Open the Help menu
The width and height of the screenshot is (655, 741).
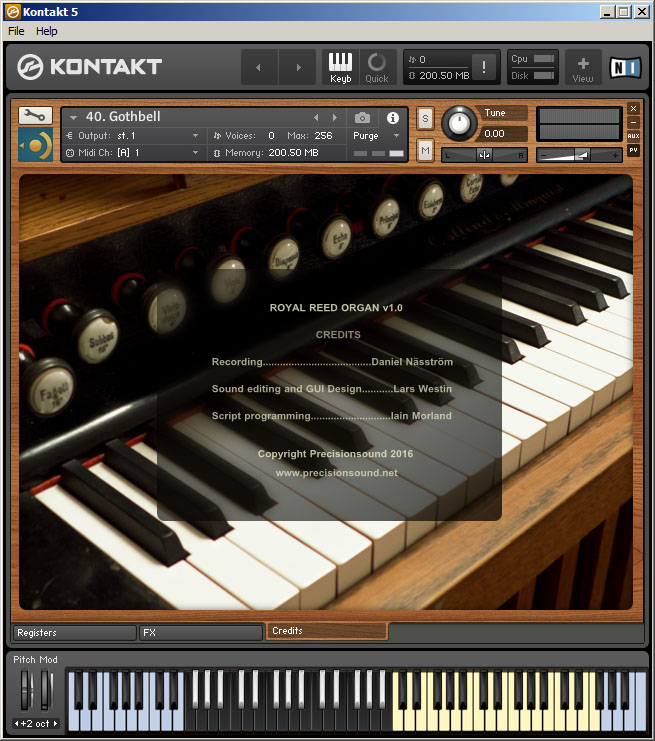tap(46, 31)
